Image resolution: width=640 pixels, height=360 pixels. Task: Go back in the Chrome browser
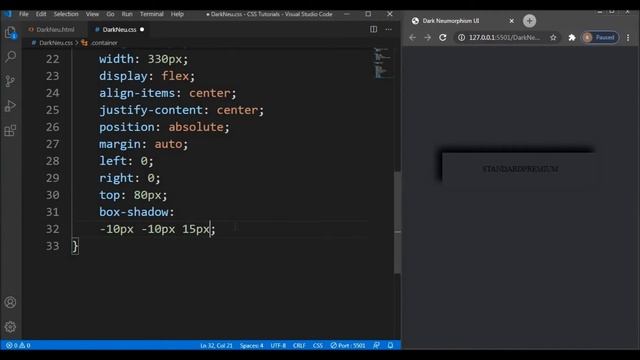pos(412,38)
